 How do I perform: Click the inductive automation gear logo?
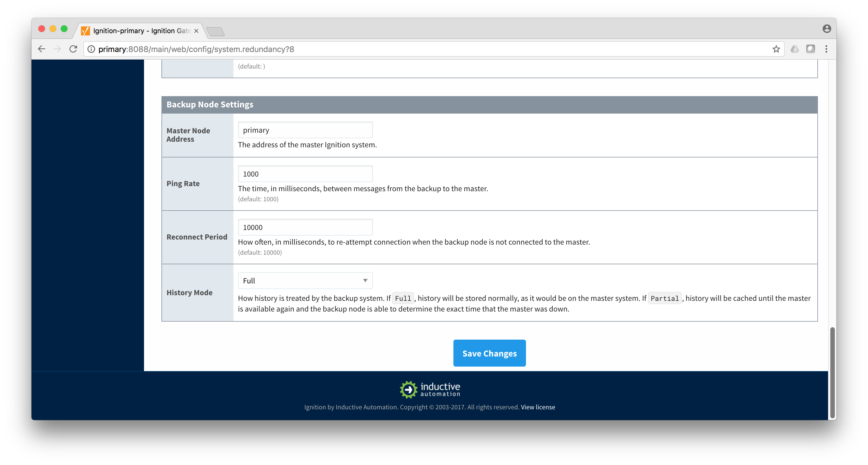[408, 390]
